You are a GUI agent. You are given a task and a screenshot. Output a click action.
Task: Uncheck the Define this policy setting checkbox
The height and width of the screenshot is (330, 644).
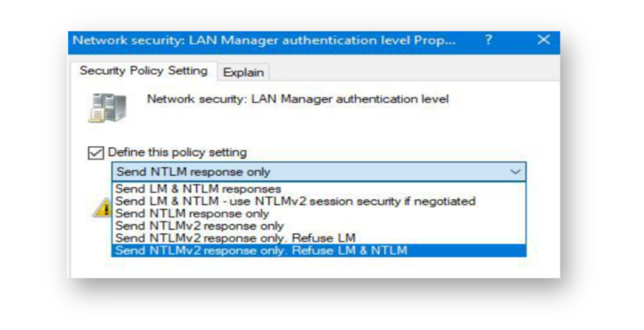(96, 152)
